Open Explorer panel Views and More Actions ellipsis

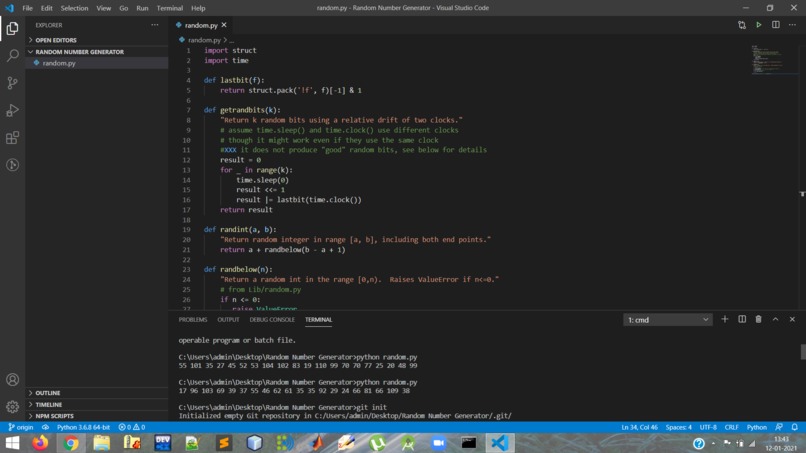pos(155,25)
